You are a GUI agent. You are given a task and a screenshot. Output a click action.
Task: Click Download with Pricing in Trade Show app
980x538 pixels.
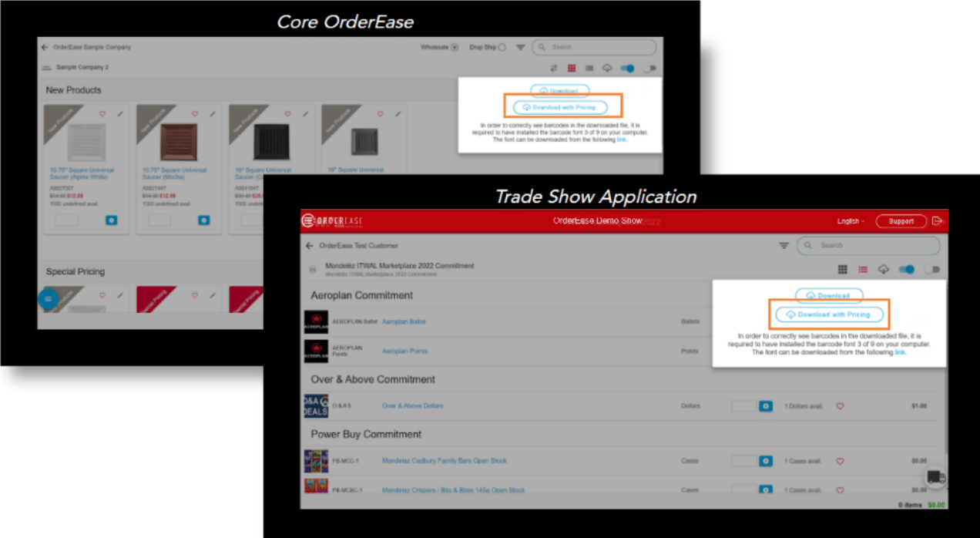[x=828, y=314]
